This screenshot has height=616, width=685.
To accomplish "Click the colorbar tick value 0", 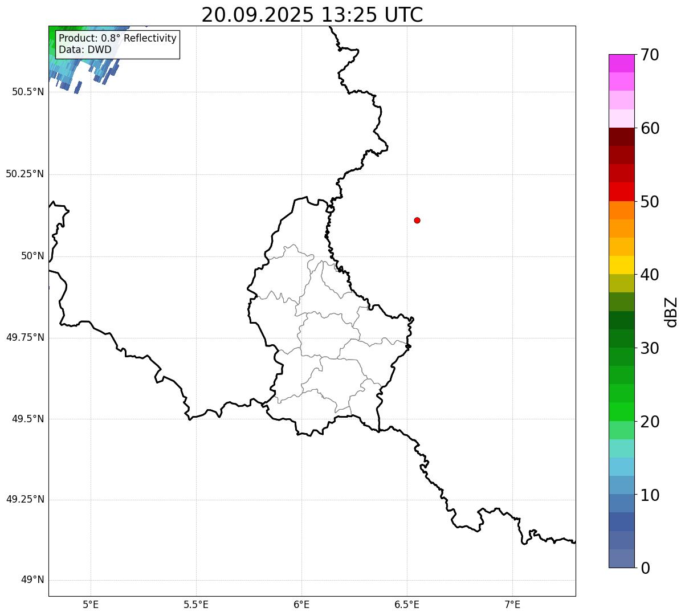I will point(645,569).
